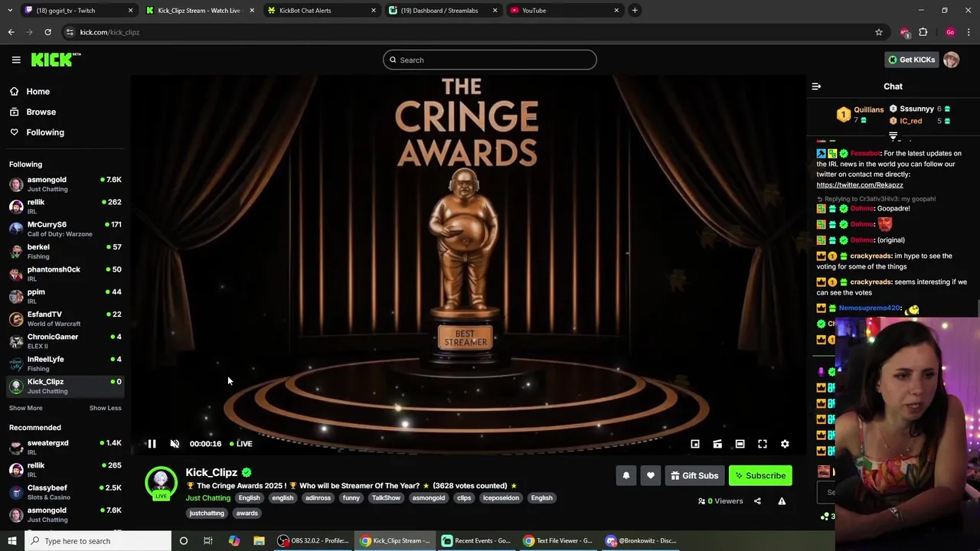Open asmongold's channel in Following list
Screen dimensions: 980x551
[x=65, y=184]
